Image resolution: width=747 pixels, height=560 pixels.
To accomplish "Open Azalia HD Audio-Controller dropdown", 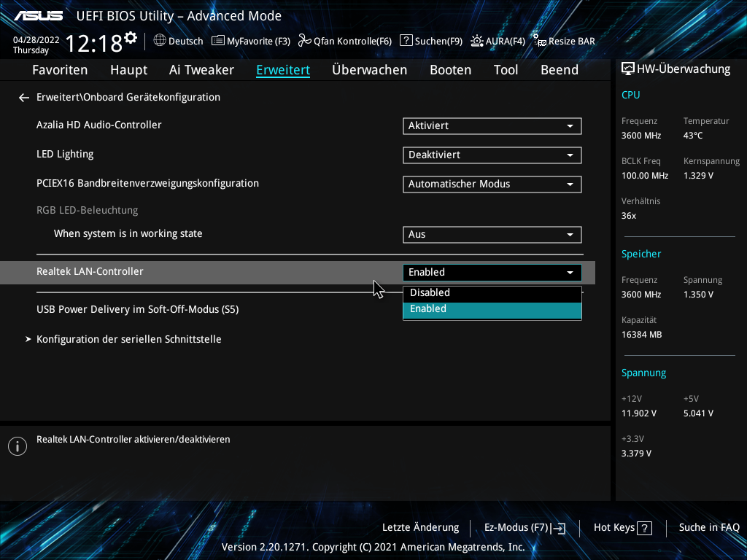I will point(492,125).
